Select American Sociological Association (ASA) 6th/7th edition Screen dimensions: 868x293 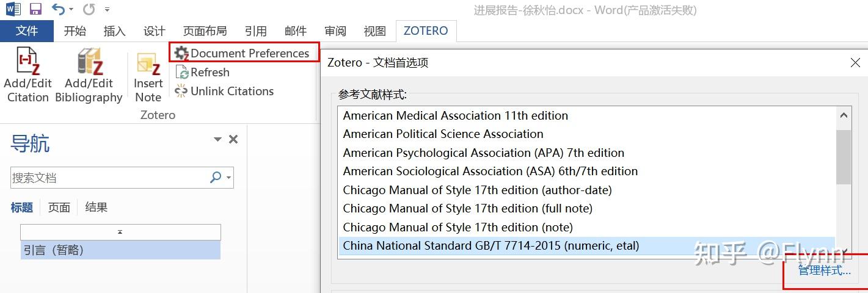point(586,171)
